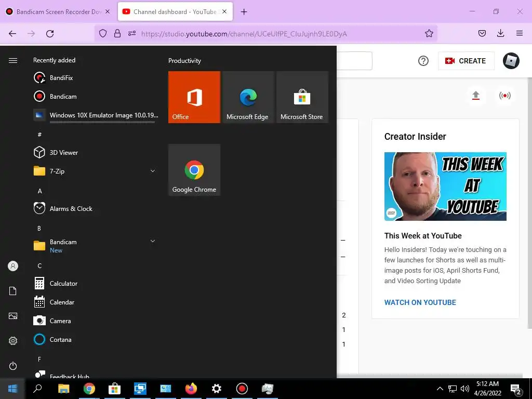Open 3D Viewer app
Screen dimensions: 532x399
point(96,152)
